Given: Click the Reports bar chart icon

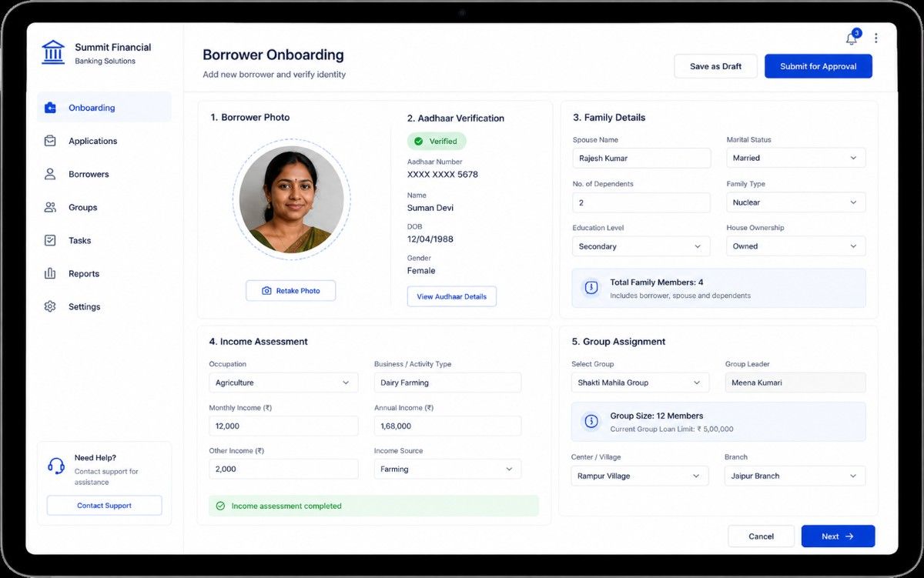Looking at the screenshot, I should pyautogui.click(x=50, y=273).
